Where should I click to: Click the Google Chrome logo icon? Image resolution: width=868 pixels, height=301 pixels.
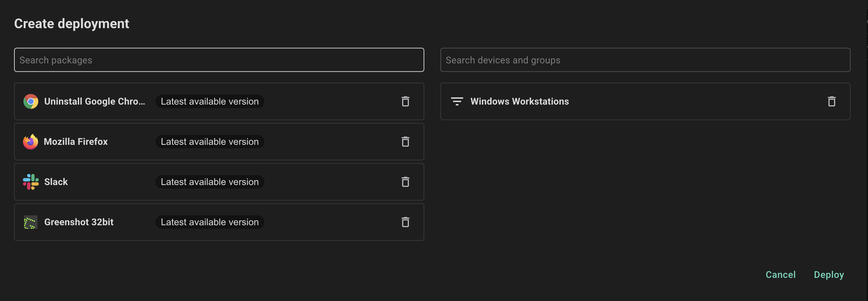pos(30,102)
